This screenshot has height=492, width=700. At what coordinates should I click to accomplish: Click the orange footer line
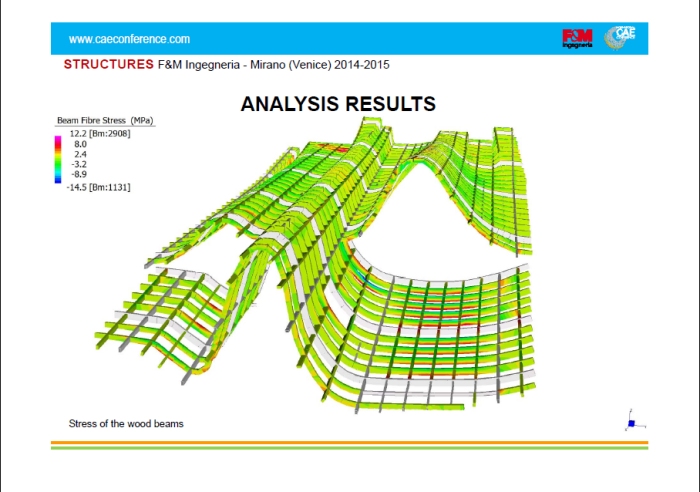click(x=349, y=442)
